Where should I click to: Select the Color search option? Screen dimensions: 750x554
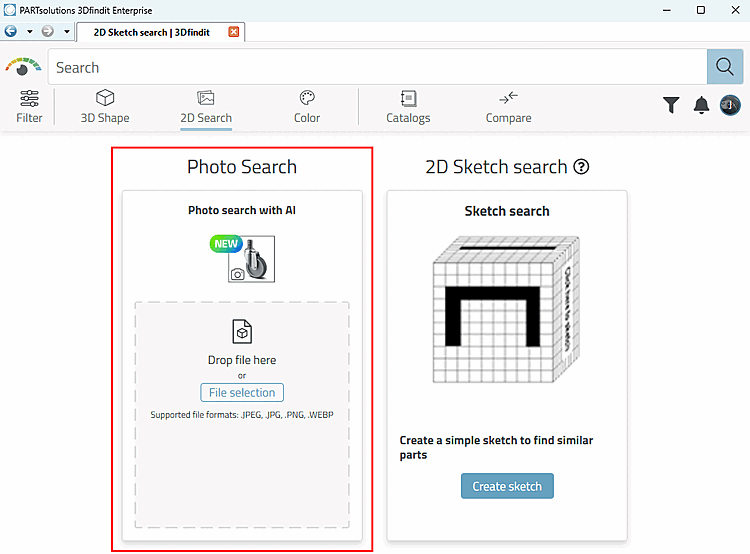(307, 106)
